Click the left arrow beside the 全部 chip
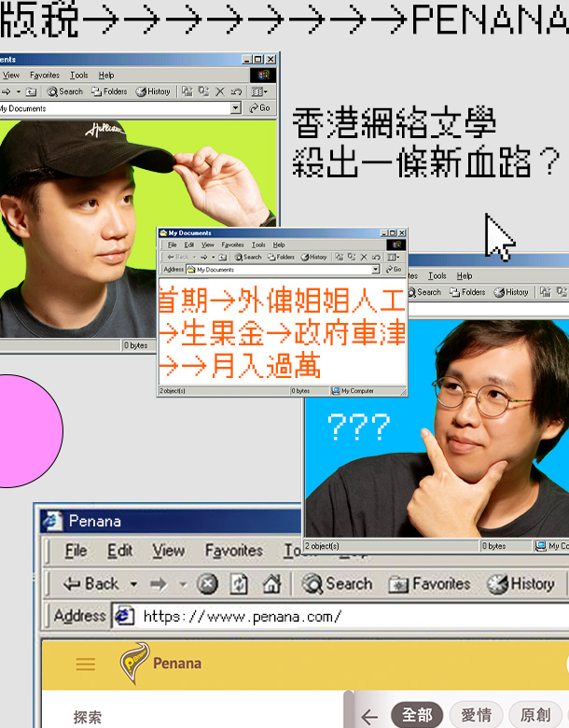This screenshot has height=728, width=569. click(x=369, y=716)
